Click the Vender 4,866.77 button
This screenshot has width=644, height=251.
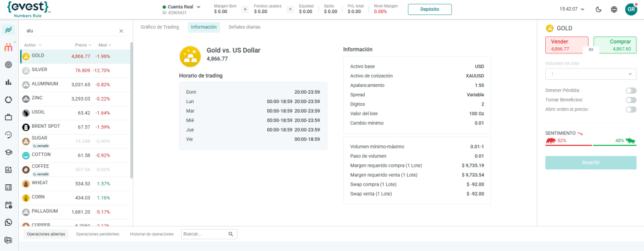[567, 45]
